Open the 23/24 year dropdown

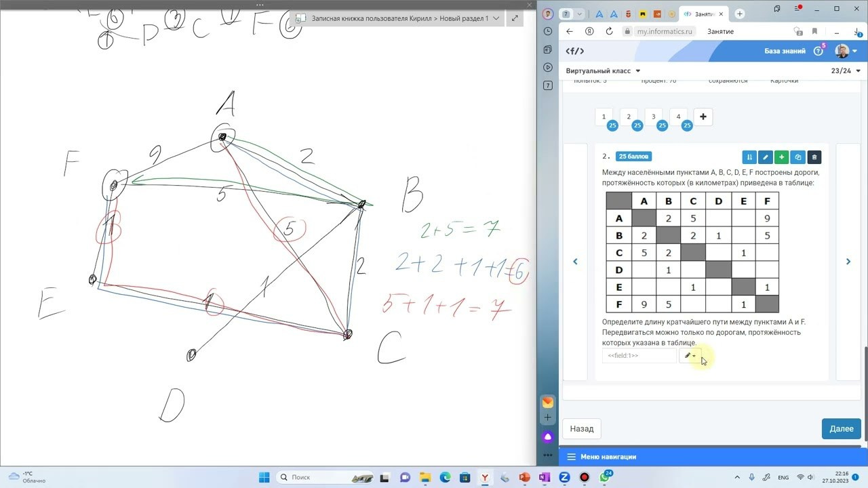[846, 70]
